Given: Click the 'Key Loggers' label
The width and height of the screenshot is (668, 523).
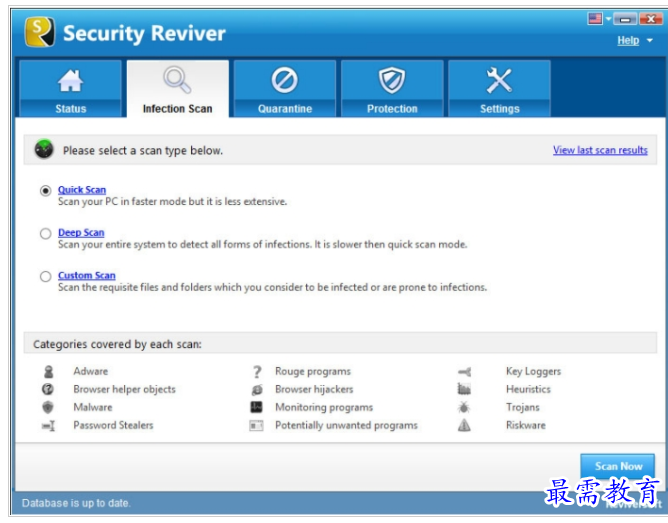Looking at the screenshot, I should pos(533,371).
